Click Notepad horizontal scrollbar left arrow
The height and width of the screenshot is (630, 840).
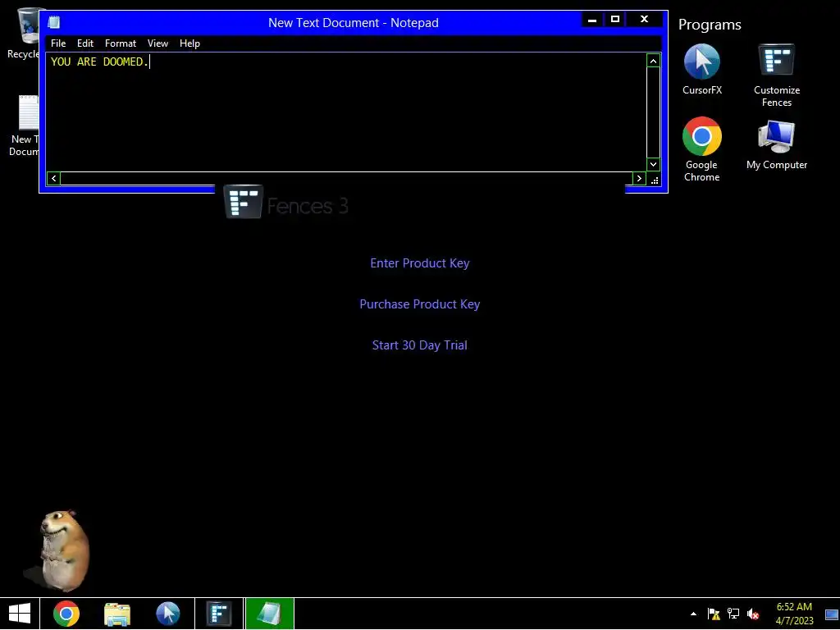coord(53,178)
